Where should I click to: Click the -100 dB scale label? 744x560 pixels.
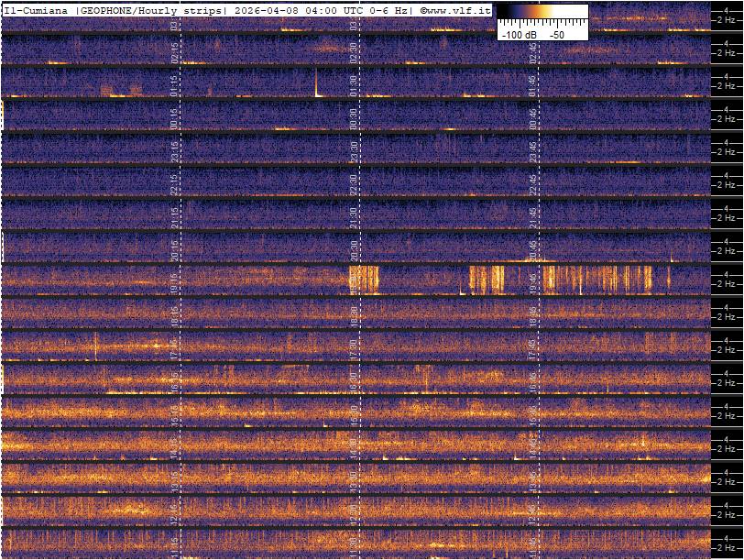click(x=520, y=34)
